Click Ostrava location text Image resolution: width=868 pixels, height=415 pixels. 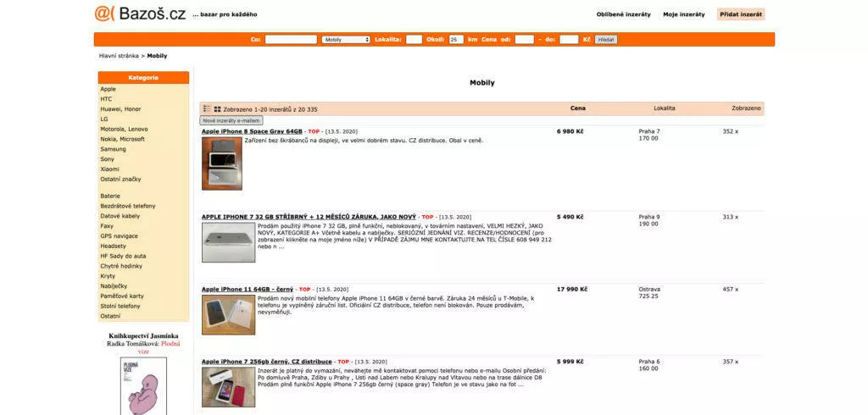649,290
